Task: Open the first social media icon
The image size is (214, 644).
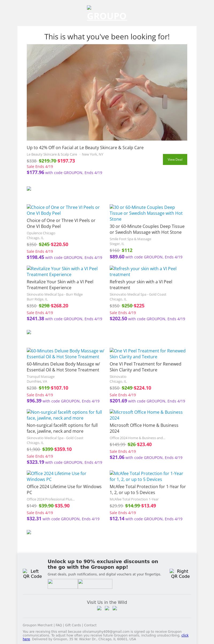Action: [99, 608]
